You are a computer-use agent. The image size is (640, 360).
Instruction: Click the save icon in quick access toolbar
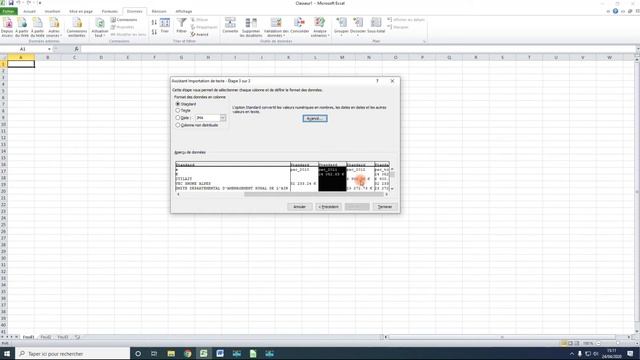click(x=11, y=3)
